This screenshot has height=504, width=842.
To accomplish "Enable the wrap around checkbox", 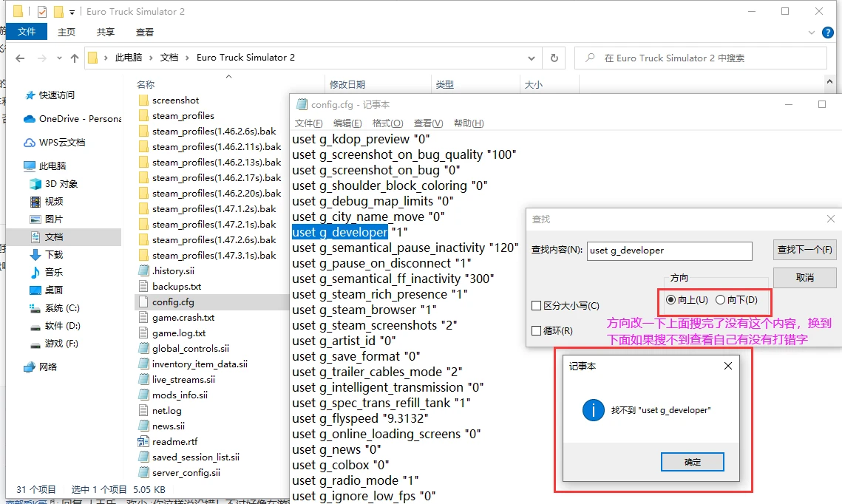I will coord(536,330).
